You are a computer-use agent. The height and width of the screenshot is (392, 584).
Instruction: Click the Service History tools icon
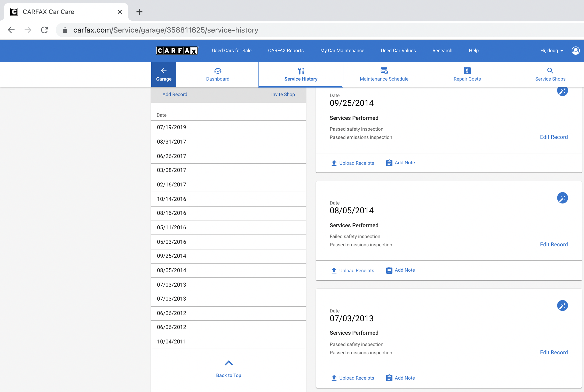click(301, 71)
